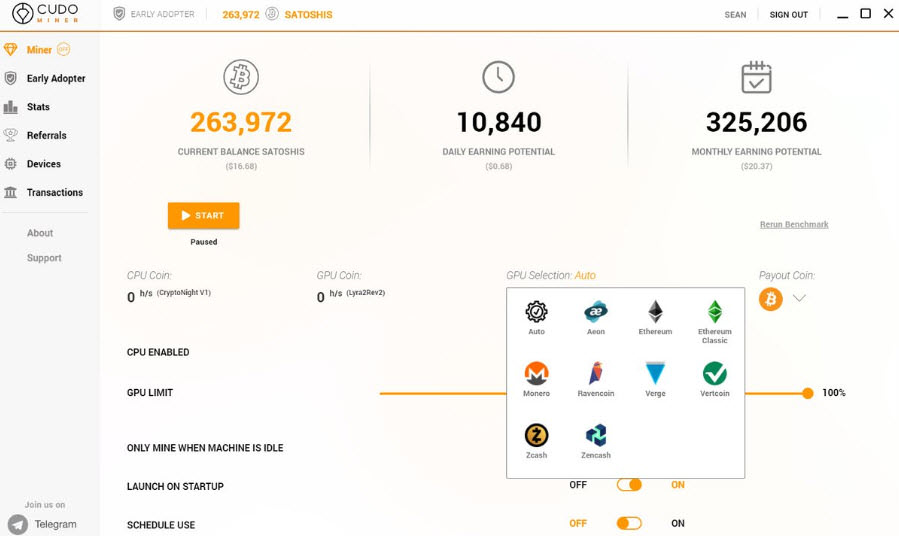Click the CryptoNight V1 algorithm label
The image size is (899, 536).
point(184,292)
